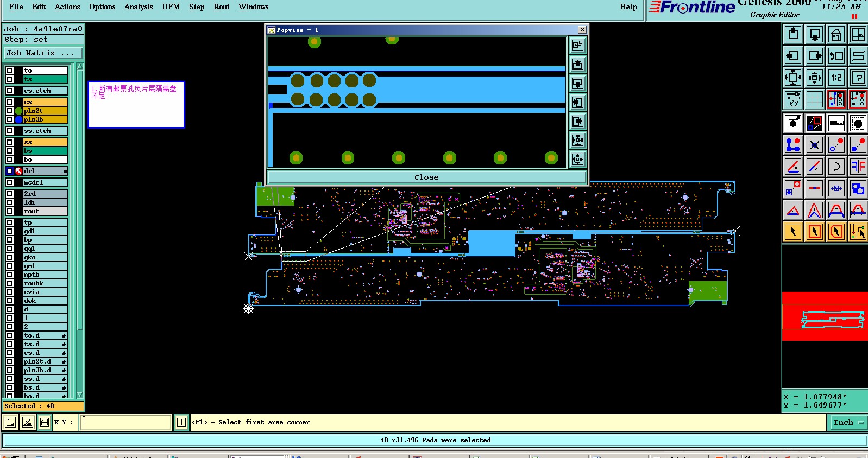Click the red board overview thumbnail
This screenshot has width=868, height=458.
pos(825,316)
